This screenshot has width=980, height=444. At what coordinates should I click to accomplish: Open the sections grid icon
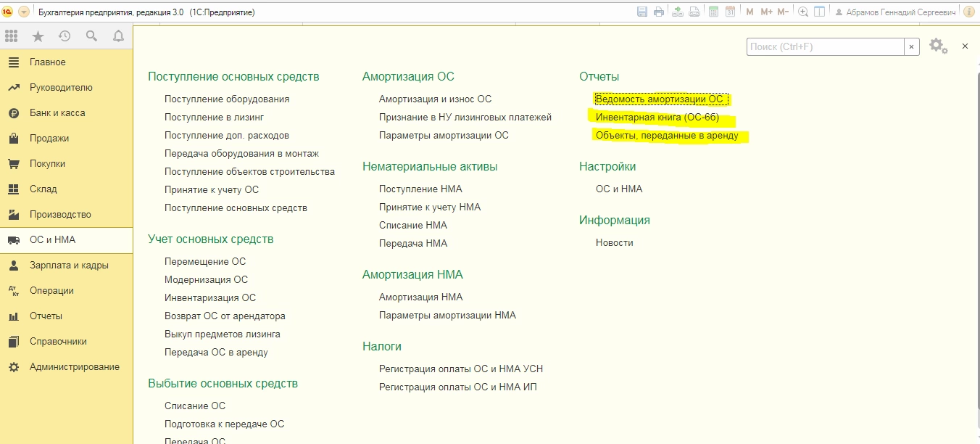point(11,36)
